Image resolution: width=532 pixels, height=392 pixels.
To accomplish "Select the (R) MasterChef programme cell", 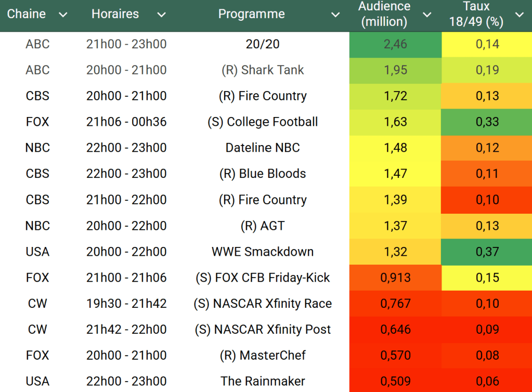I will click(263, 355).
